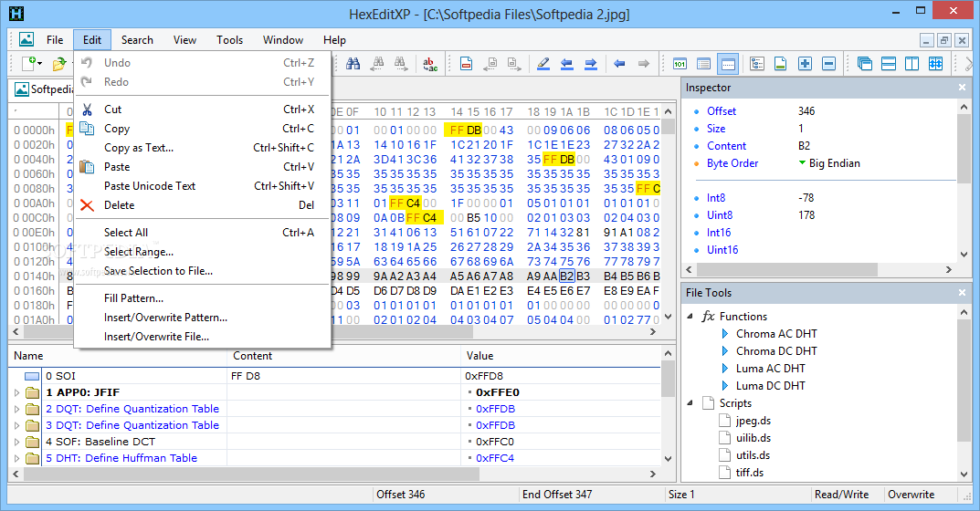Expand the 1 APP0: JFIF node
Viewport: 980px width, 511px height.
(16, 393)
